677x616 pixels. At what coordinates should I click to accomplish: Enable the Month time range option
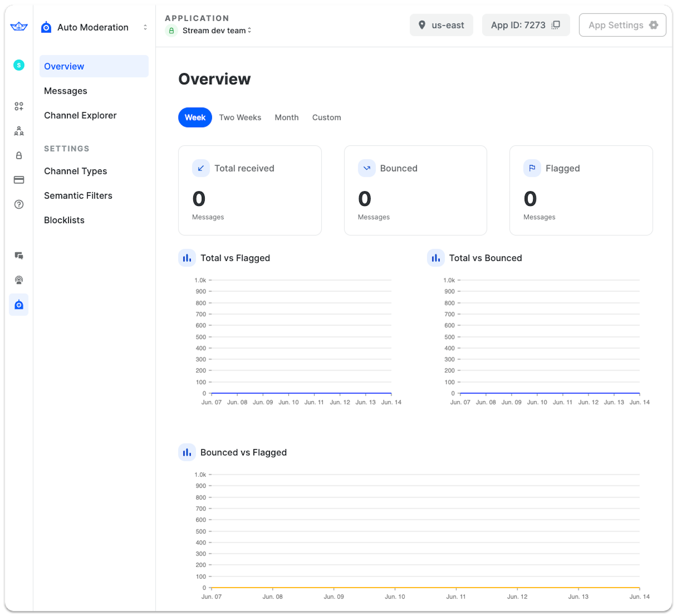click(286, 117)
